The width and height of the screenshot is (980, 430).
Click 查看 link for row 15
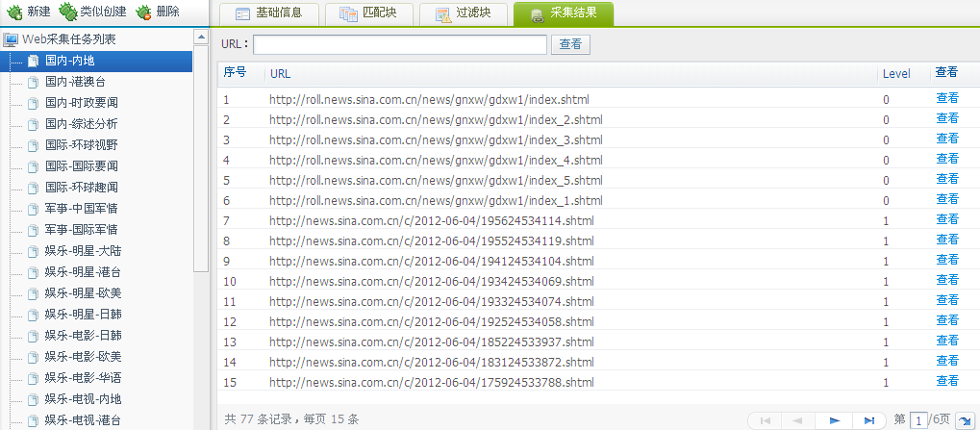point(946,381)
